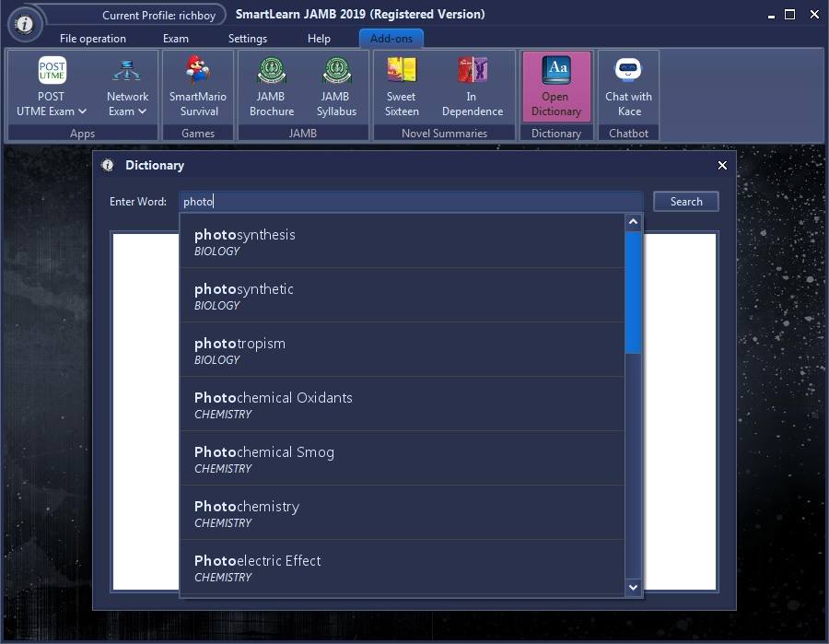829x644 pixels.
Task: Start the SmartMario Survival game
Action: click(198, 87)
